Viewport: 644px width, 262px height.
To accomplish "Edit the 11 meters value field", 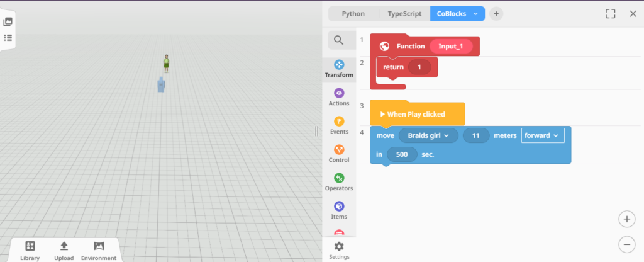I will click(x=476, y=135).
